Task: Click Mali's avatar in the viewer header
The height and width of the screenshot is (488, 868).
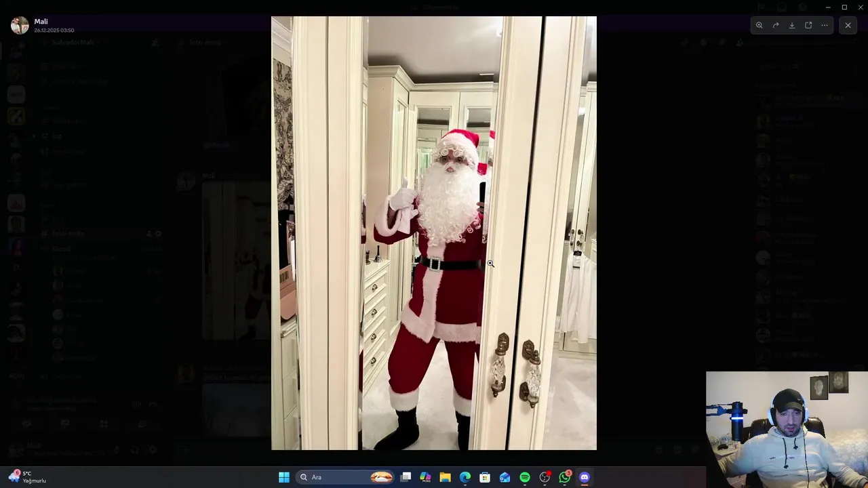Action: [x=20, y=25]
